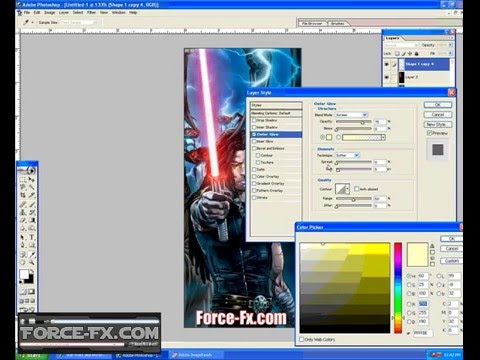
Task: Toggle visibility of the Layer 2 layer
Action: [387, 77]
